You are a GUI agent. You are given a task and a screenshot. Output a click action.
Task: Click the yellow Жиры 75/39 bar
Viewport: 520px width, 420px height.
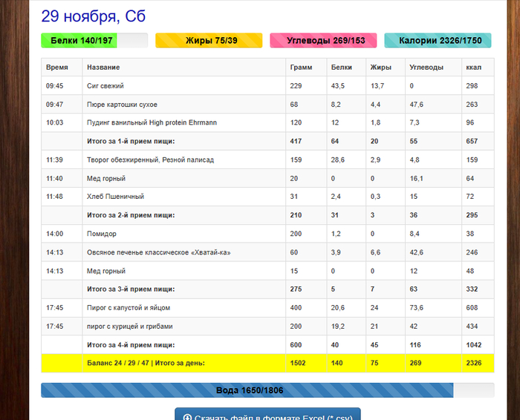click(x=209, y=41)
